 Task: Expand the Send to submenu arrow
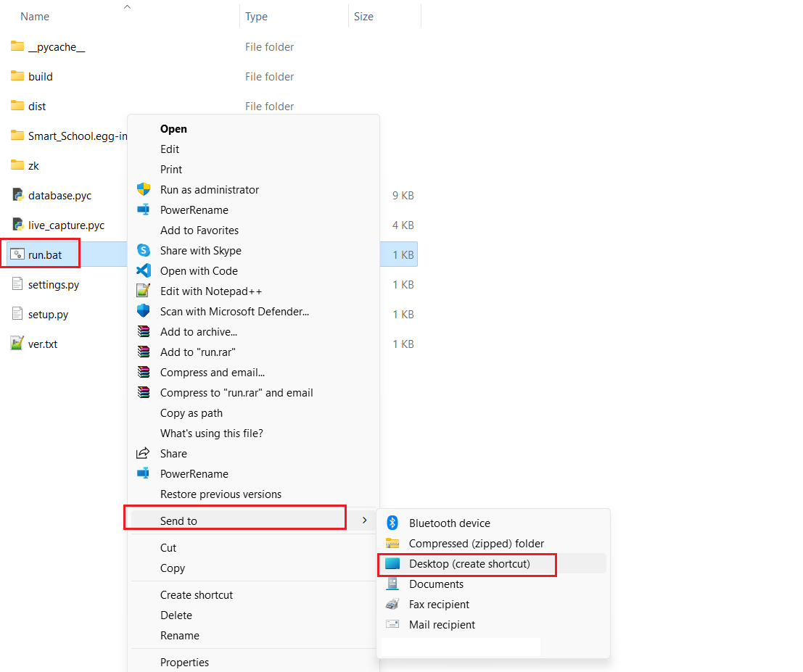364,520
